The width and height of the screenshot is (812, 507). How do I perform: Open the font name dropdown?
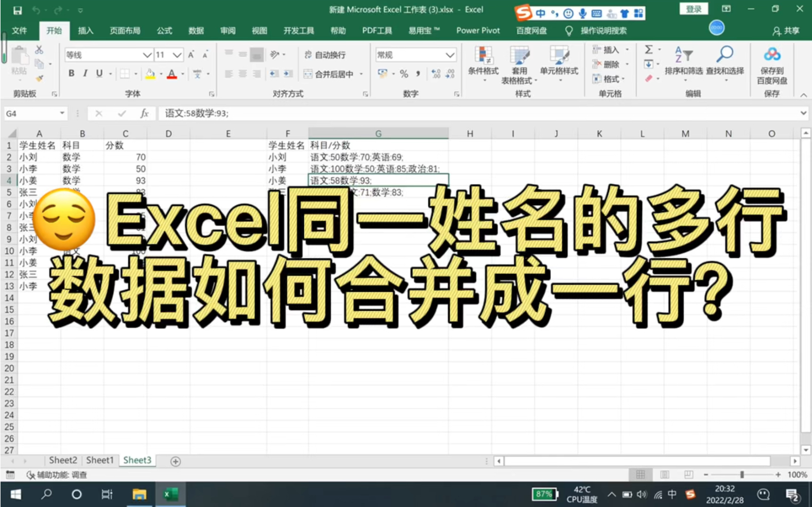147,55
